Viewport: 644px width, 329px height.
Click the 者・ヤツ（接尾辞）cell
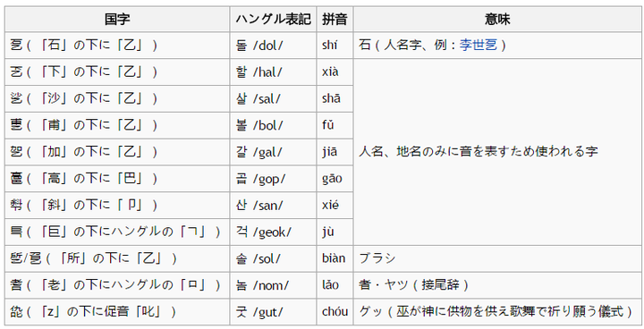click(x=497, y=285)
